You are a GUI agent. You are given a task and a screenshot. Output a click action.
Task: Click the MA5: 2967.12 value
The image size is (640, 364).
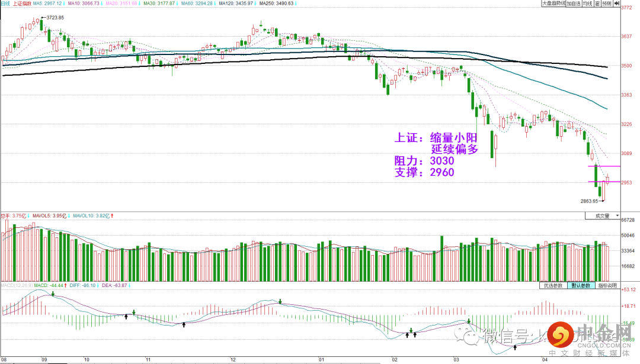(47, 4)
